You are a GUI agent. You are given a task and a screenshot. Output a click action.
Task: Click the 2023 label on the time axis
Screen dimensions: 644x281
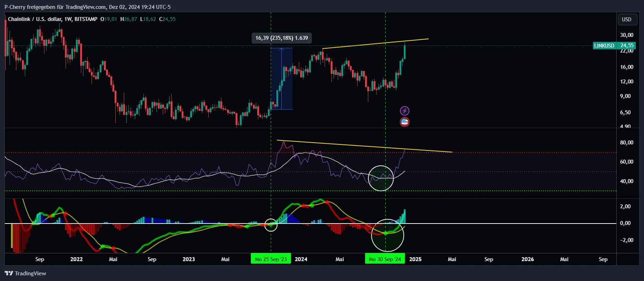pyautogui.click(x=188, y=259)
